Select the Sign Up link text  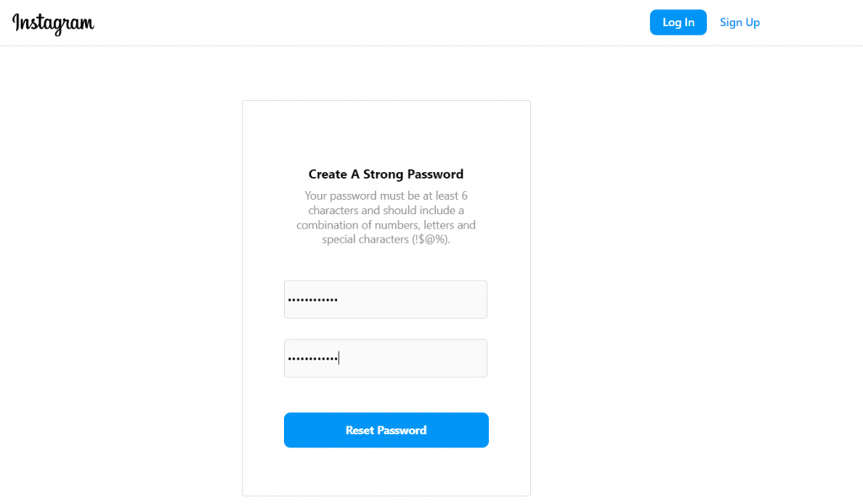[739, 22]
